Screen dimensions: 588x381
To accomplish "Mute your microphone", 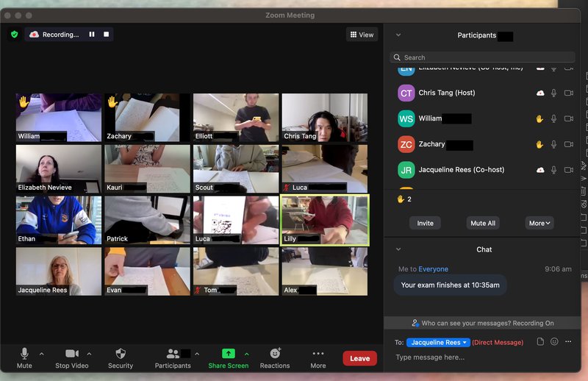I will [x=24, y=357].
